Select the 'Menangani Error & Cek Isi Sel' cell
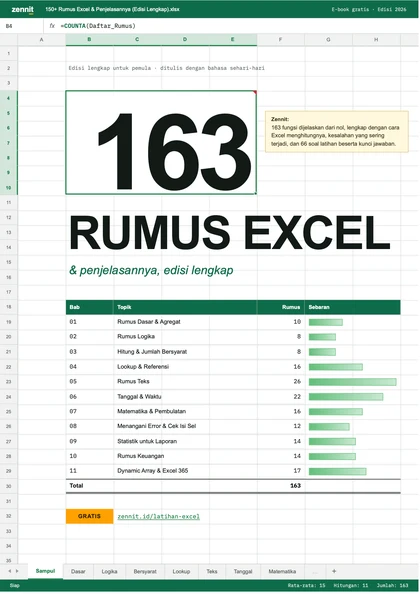The image size is (420, 594). (185, 426)
